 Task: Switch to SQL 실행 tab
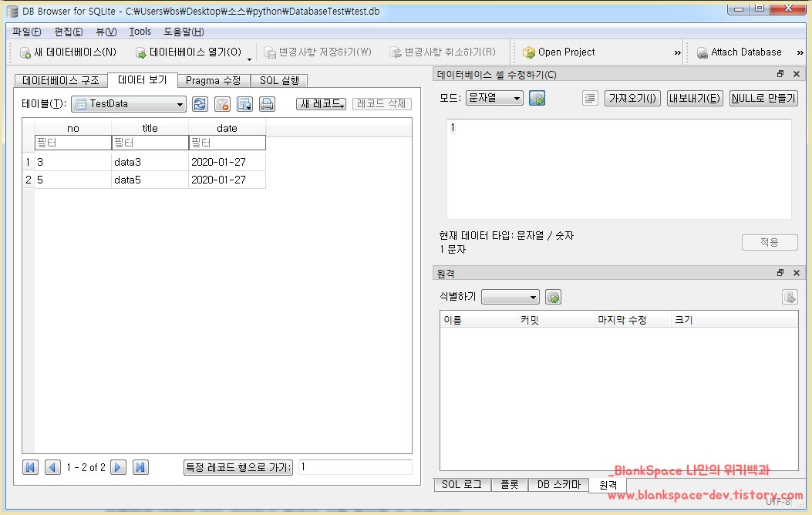point(279,81)
